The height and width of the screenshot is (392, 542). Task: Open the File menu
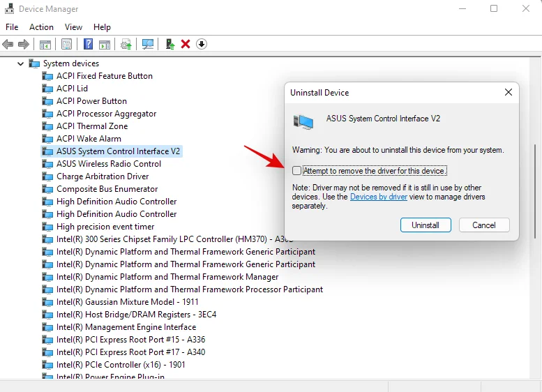pos(12,27)
